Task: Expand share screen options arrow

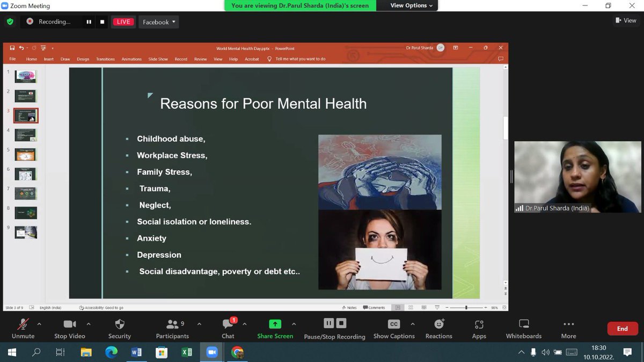Action: pos(294,324)
